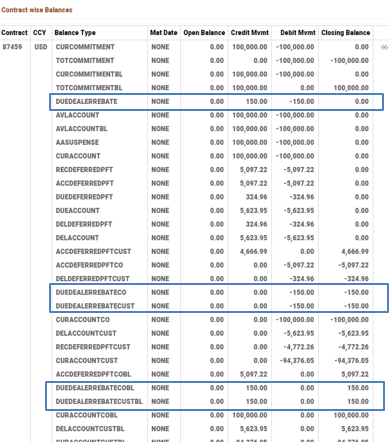
Task: Select the AASUSPENSE balance row
Action: [x=212, y=142]
